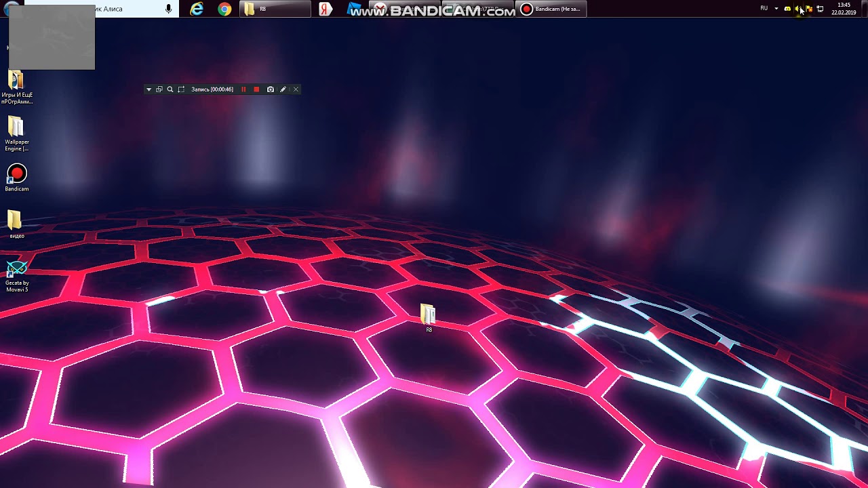The width and height of the screenshot is (868, 488).
Task: Open Internet Explorer from the taskbar
Action: (x=197, y=9)
